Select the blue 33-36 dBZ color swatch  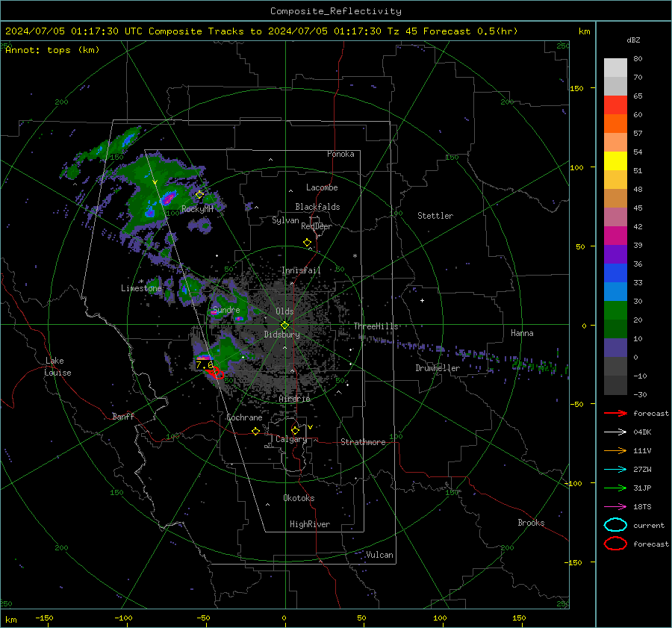pyautogui.click(x=615, y=273)
